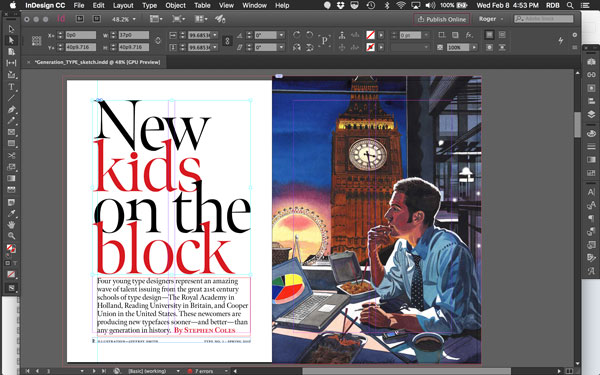Click the stroke color swatch in control panel
The height and width of the screenshot is (375, 600).
point(370,47)
